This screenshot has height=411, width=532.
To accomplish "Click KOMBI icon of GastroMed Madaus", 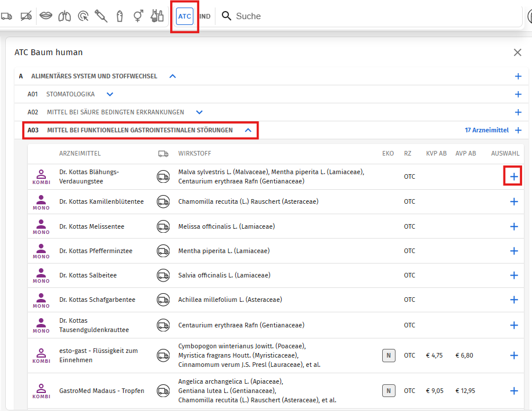I will [41, 391].
